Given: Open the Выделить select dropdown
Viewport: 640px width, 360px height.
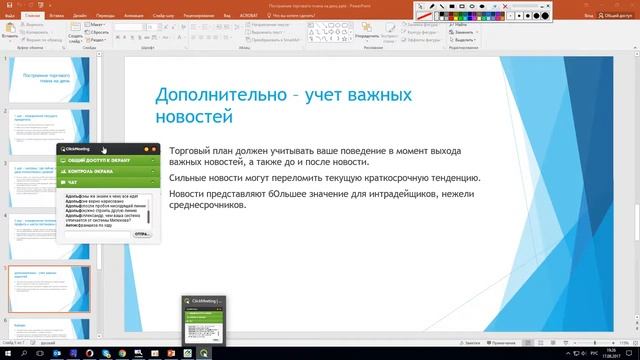Looking at the screenshot, I should pos(463,40).
